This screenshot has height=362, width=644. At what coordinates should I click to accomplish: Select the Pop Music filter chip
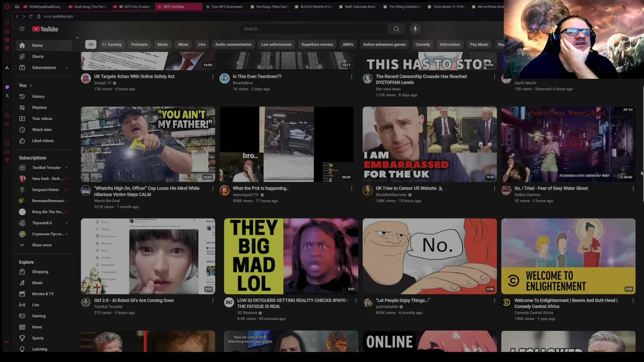click(x=479, y=44)
